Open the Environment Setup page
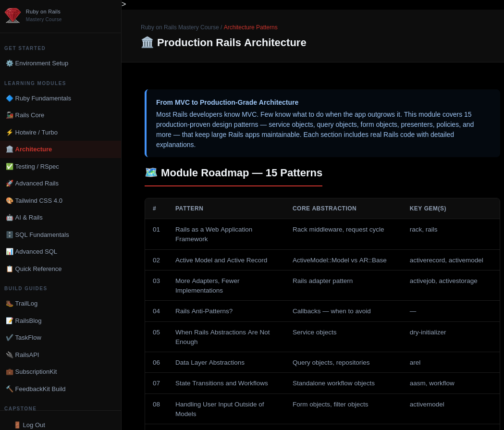 pyautogui.click(x=61, y=63)
